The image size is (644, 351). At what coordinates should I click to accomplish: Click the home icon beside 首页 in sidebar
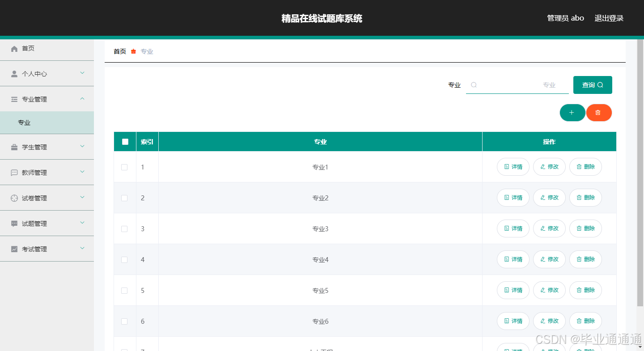(14, 48)
